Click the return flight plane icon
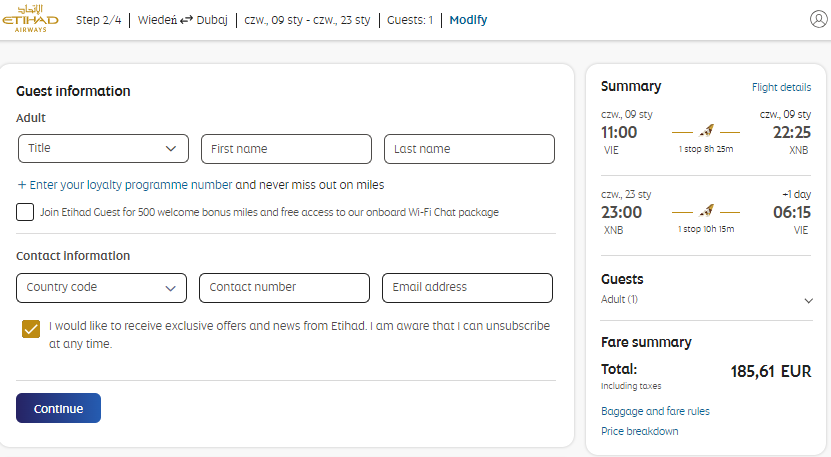831x457 pixels. tap(706, 210)
